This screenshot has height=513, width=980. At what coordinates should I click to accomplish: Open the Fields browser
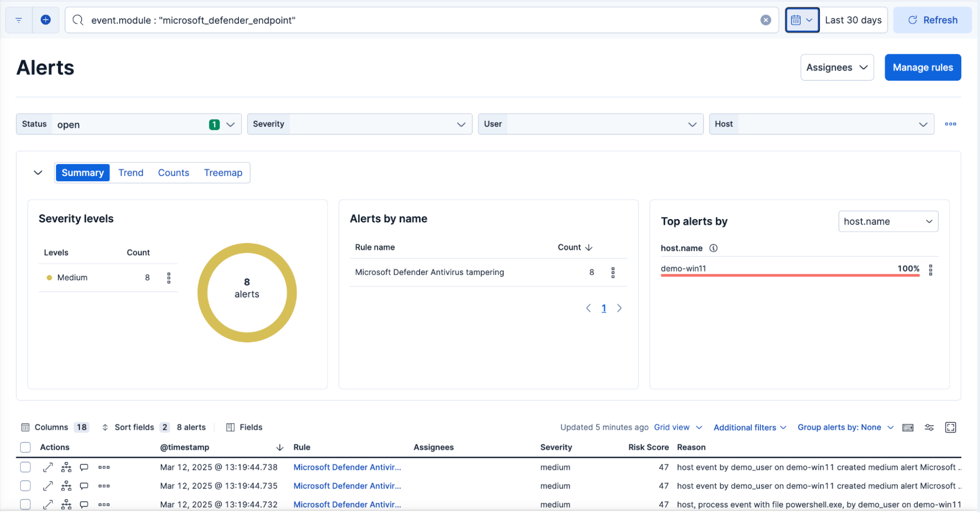point(244,427)
